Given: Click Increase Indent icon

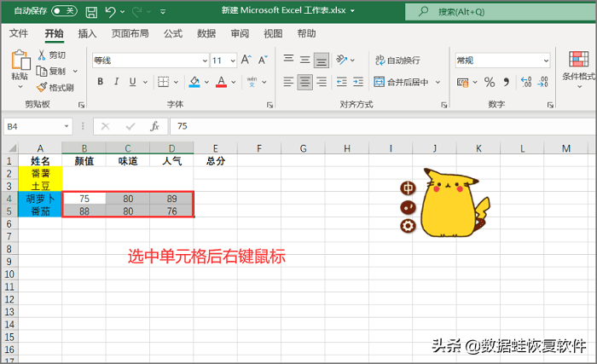Looking at the screenshot, I should click(x=358, y=82).
